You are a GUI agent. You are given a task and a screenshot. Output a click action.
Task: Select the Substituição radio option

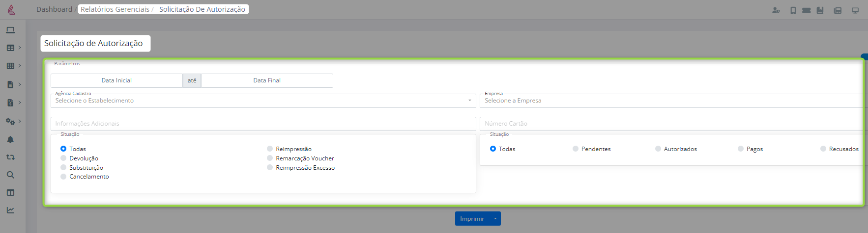coord(63,167)
